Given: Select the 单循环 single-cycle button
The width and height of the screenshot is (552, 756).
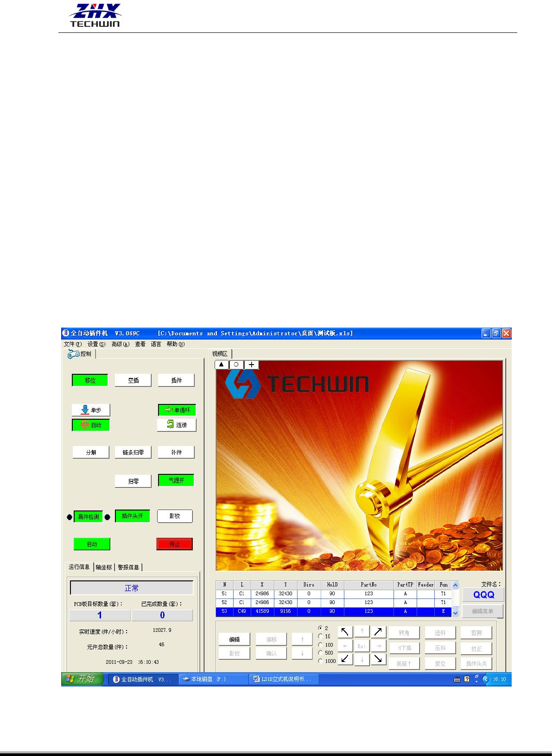Looking at the screenshot, I should pyautogui.click(x=177, y=410).
